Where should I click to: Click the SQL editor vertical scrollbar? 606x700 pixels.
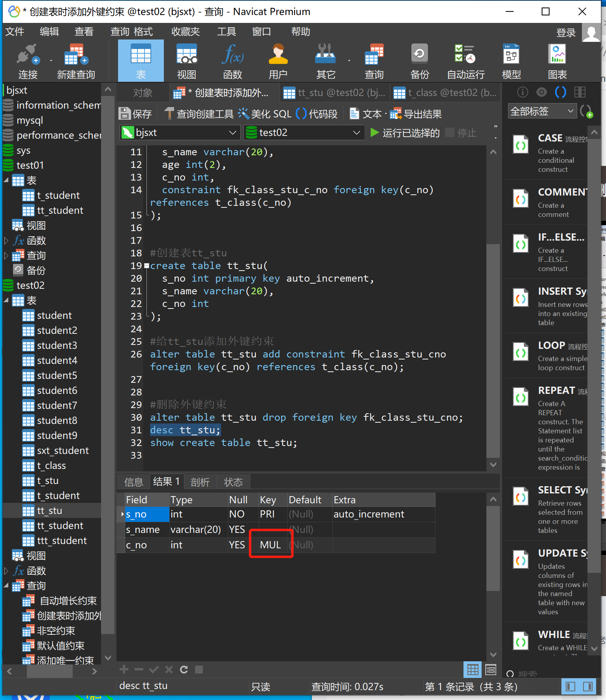coord(493,352)
